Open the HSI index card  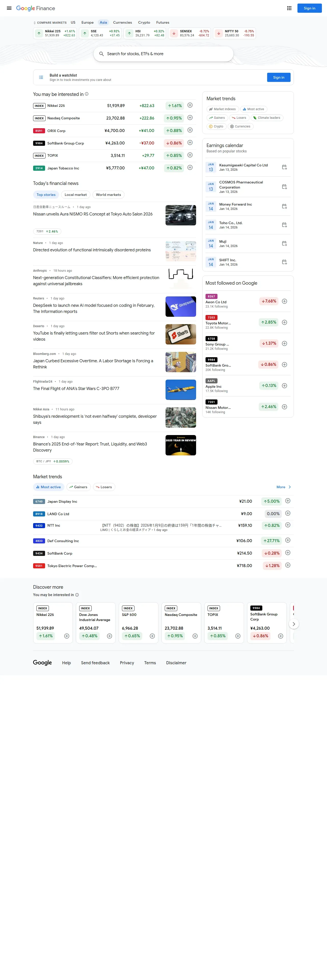[145, 34]
